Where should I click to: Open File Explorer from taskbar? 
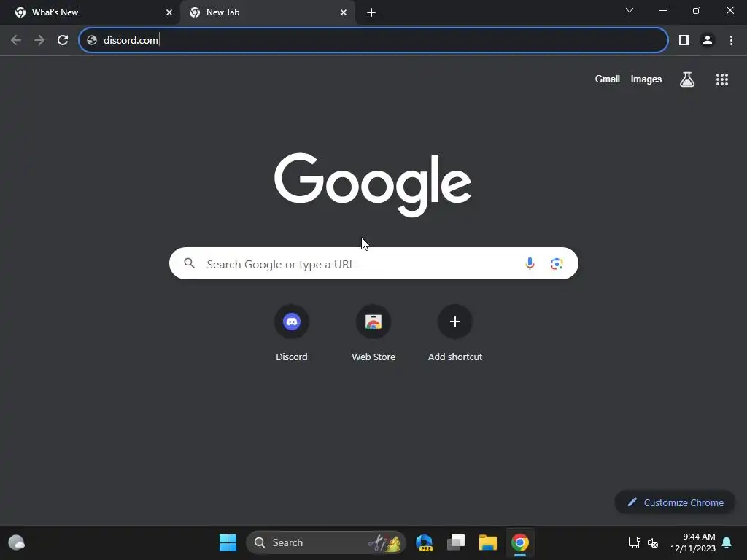pyautogui.click(x=488, y=542)
